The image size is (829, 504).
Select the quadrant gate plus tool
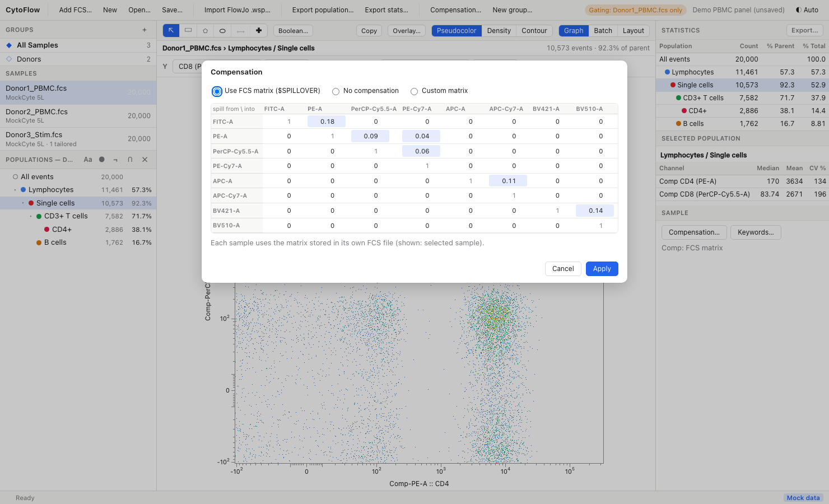(x=258, y=31)
